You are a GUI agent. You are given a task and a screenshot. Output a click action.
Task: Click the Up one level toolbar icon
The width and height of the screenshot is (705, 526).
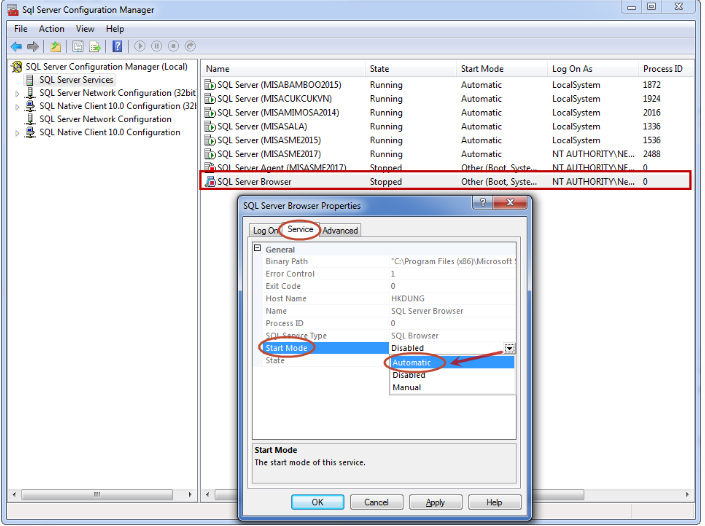[56, 46]
